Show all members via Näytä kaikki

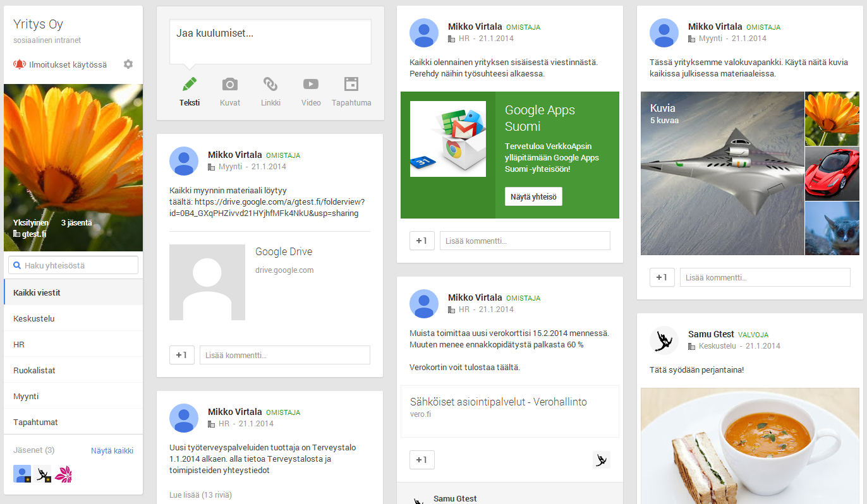pos(112,451)
